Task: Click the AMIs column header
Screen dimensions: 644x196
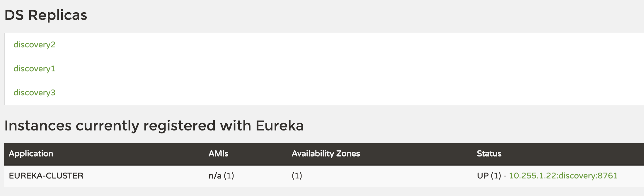Action: point(218,153)
